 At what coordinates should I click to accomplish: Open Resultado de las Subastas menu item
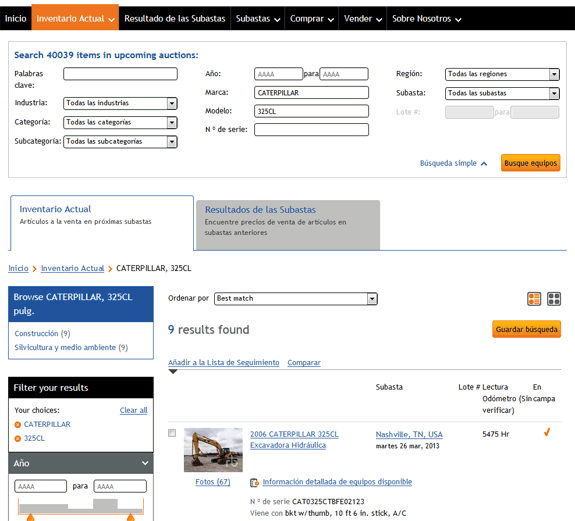(x=175, y=18)
